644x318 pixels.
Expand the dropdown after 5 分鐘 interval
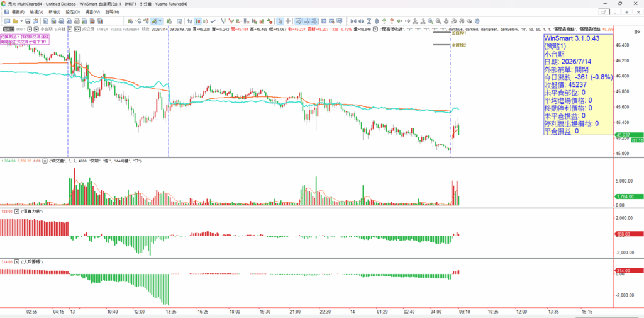[x=70, y=29]
